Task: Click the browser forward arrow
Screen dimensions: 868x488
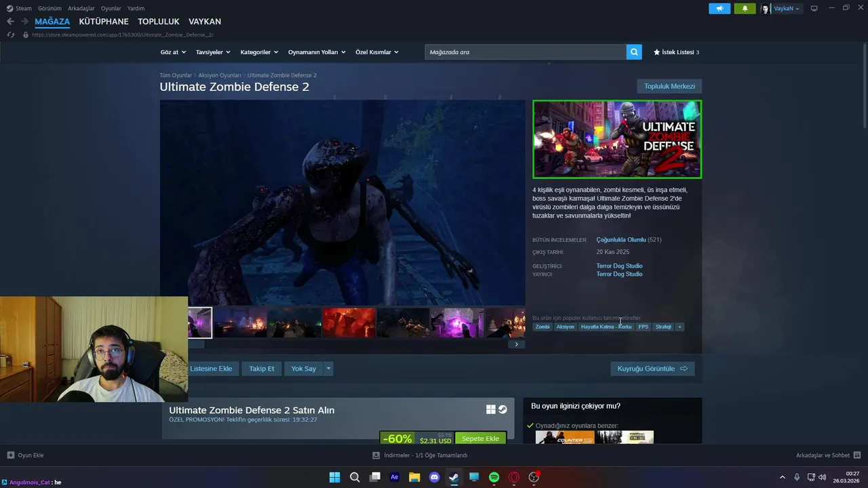Action: click(x=24, y=22)
